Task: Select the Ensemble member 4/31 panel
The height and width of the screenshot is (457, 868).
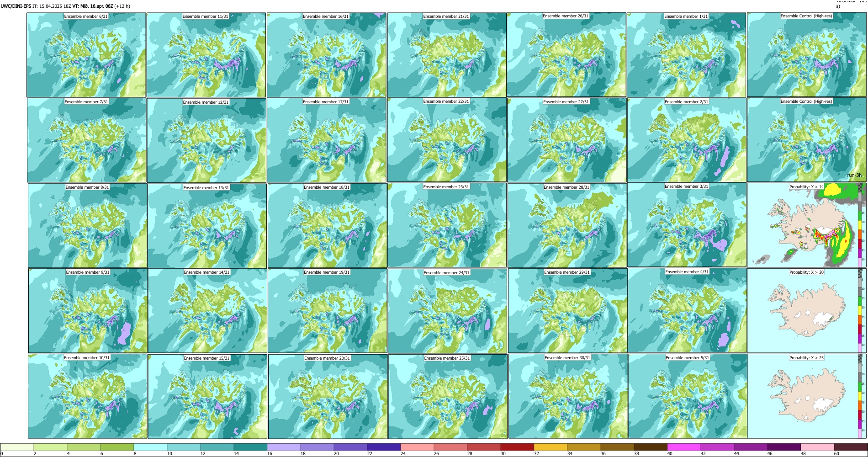Action: click(688, 310)
